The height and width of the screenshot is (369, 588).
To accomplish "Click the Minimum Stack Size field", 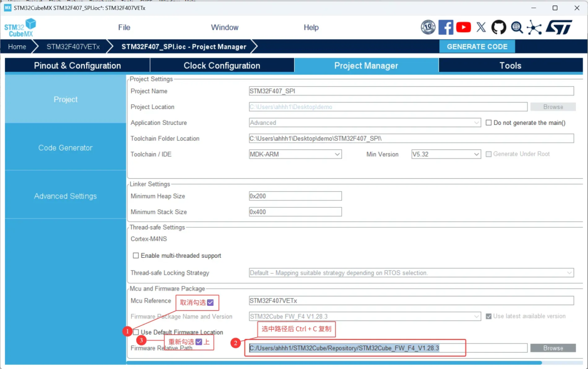I will pyautogui.click(x=295, y=211).
